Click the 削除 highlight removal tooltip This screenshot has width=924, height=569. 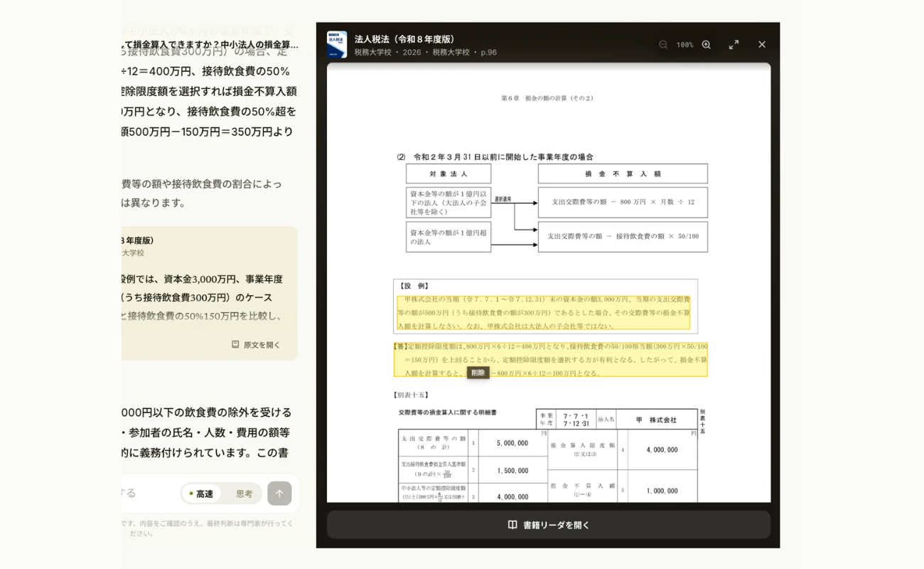[478, 373]
